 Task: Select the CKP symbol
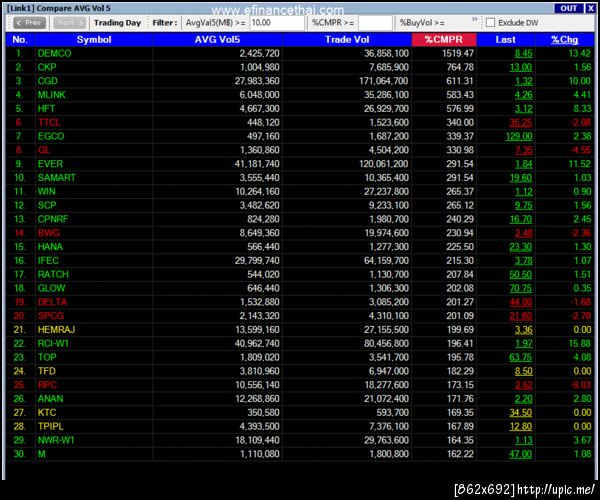coord(47,67)
